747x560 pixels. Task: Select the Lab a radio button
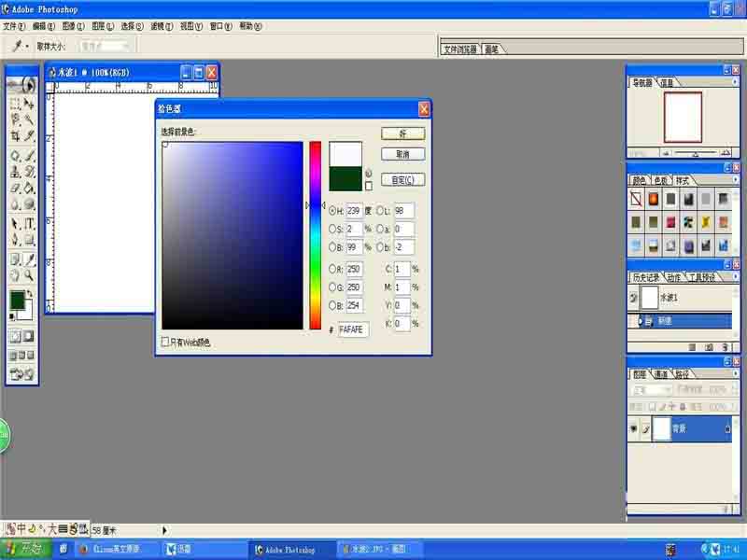pos(380,229)
